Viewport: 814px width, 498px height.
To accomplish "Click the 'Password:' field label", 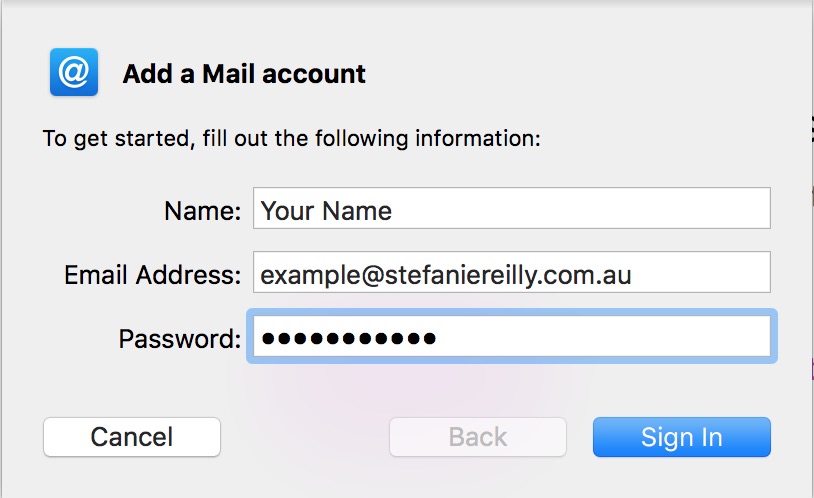I will point(180,339).
